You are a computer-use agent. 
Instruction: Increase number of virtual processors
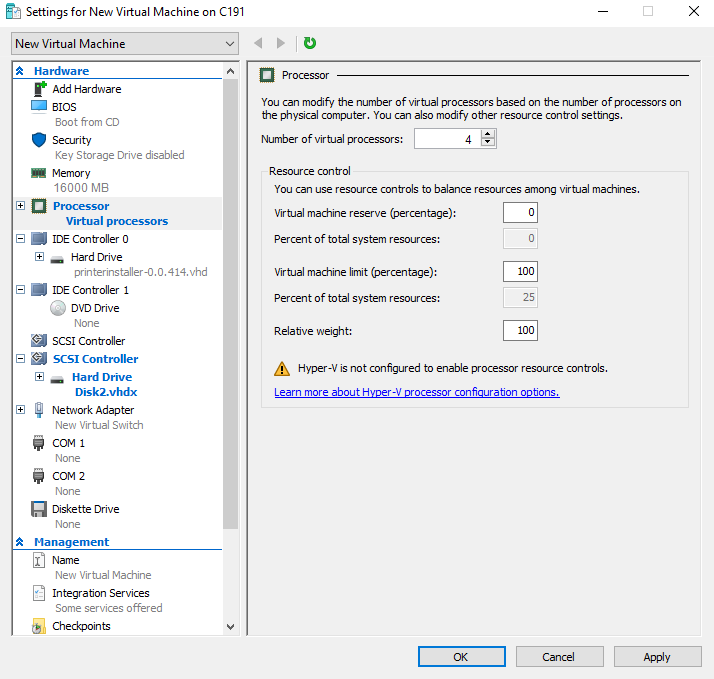coord(488,134)
